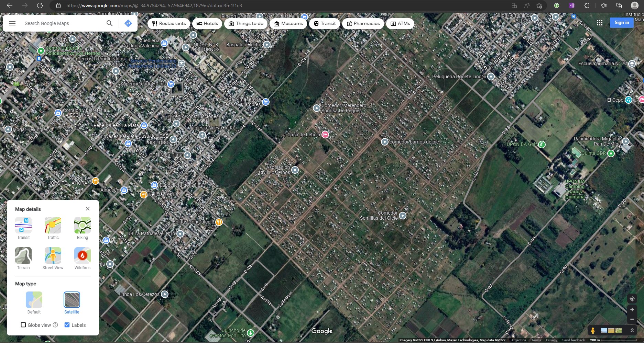Screen dimensions: 644x343
Task: Open the UPCN BA Golf marker
Action: (x=542, y=144)
